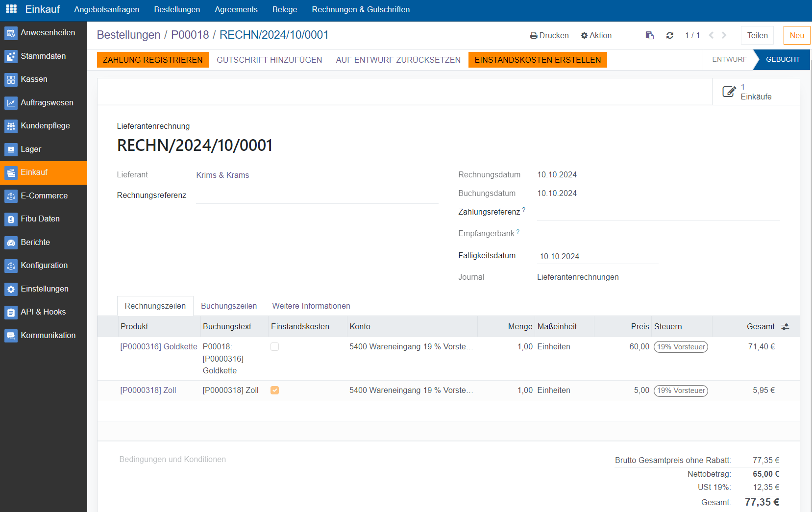Open Einkäufe smart button icon

pyautogui.click(x=729, y=92)
